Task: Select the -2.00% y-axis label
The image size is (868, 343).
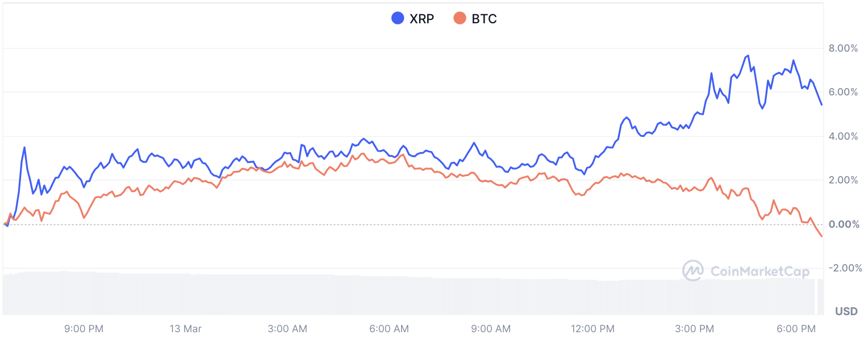Action: [841, 267]
